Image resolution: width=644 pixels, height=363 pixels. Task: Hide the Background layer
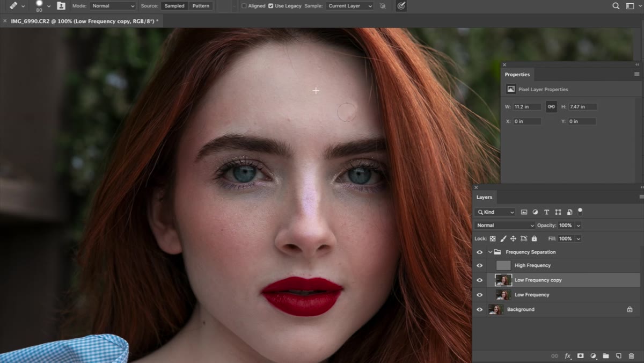[480, 309]
